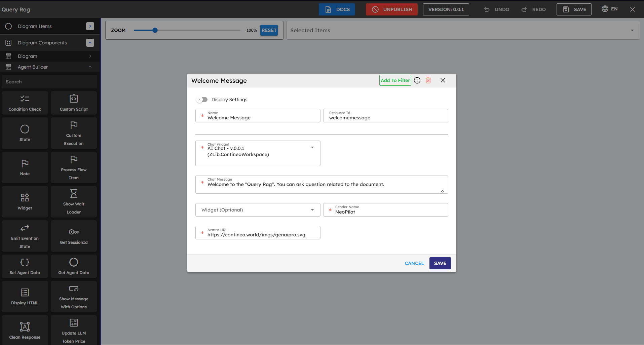Viewport: 644px width, 345px height.
Task: Select the Emit Event on State icon
Action: point(25,228)
